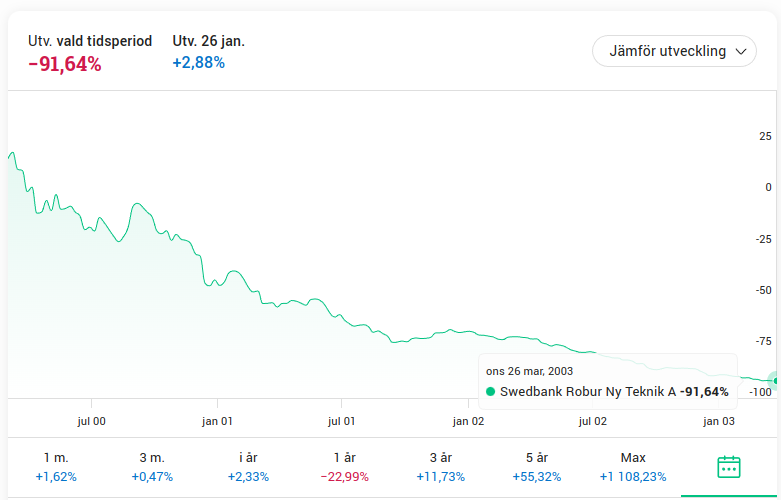Switch to the Max period
Image resolution: width=781 pixels, height=500 pixels.
(633, 467)
